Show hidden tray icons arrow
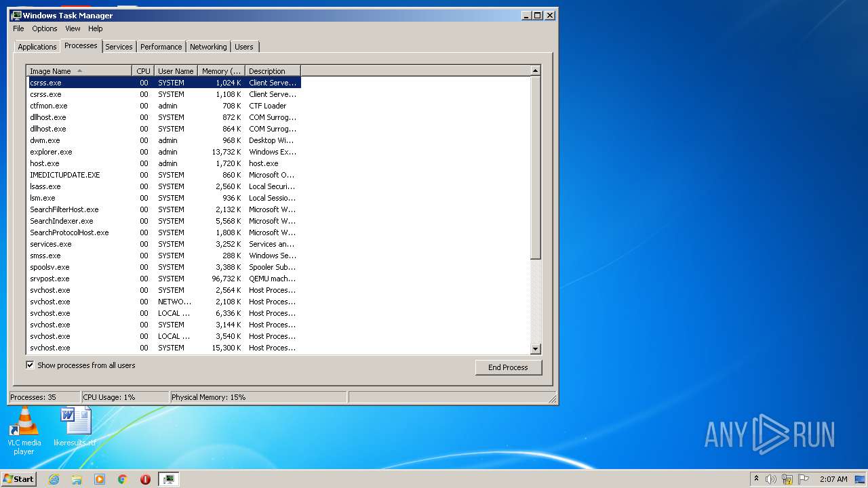This screenshot has width=868, height=488. (x=756, y=479)
